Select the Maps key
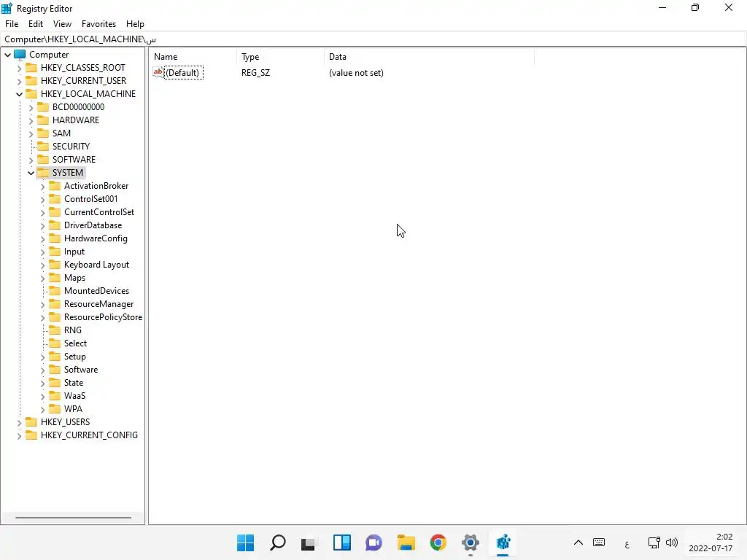This screenshot has width=747, height=560. tap(75, 278)
